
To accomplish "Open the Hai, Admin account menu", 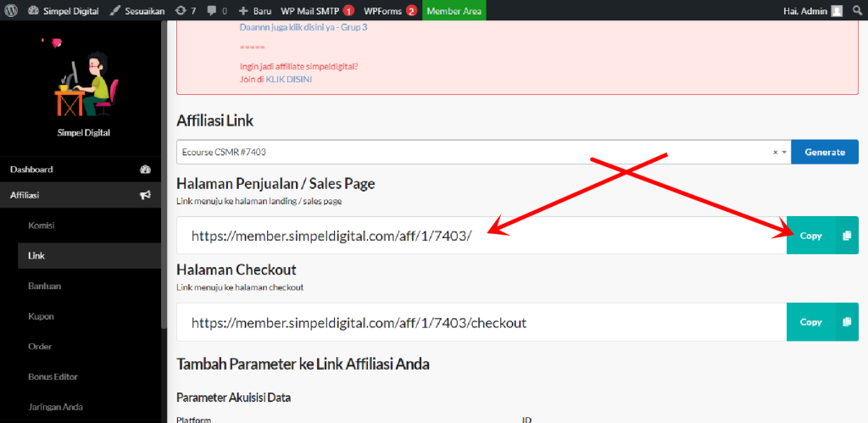I will [813, 10].
